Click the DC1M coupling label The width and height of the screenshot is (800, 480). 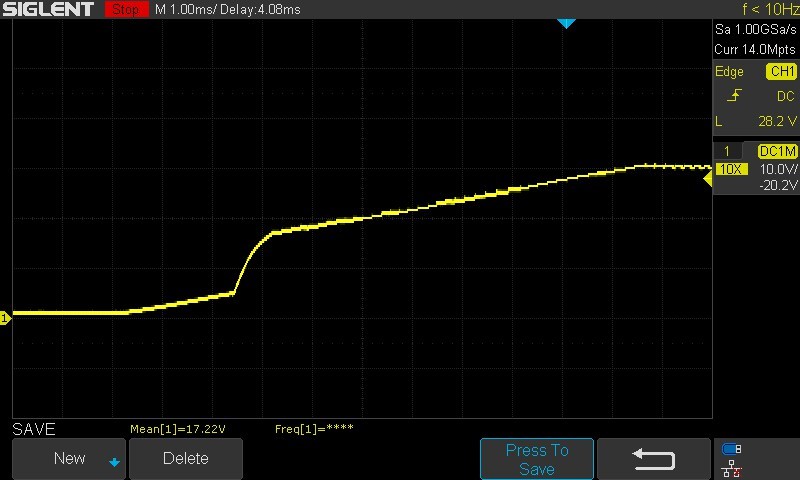pos(777,151)
